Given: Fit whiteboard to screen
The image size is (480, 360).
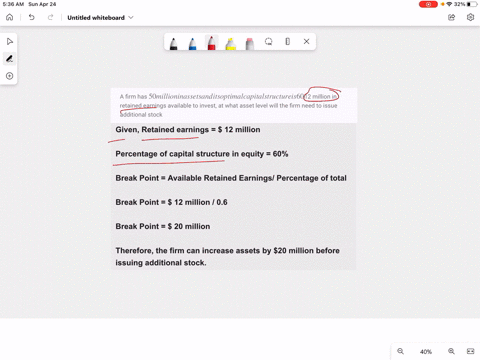Looking at the screenshot, I should coord(470,351).
